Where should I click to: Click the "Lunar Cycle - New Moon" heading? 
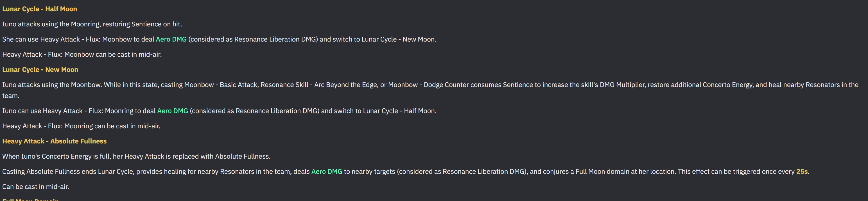point(40,70)
